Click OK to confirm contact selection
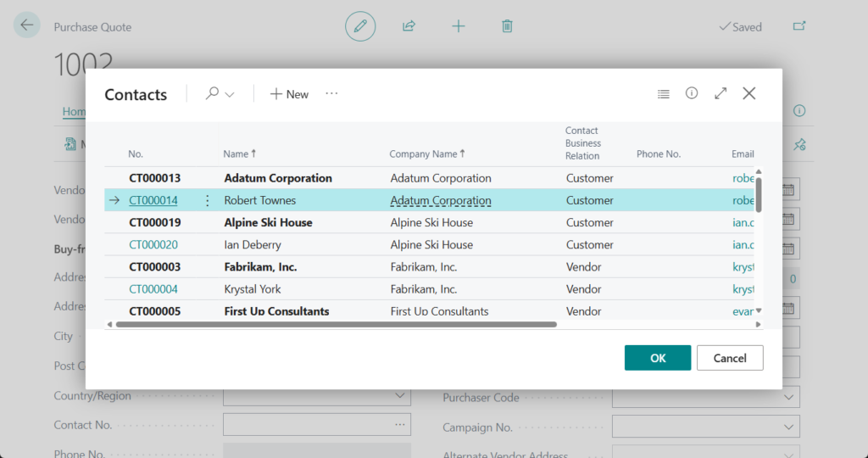 point(658,358)
